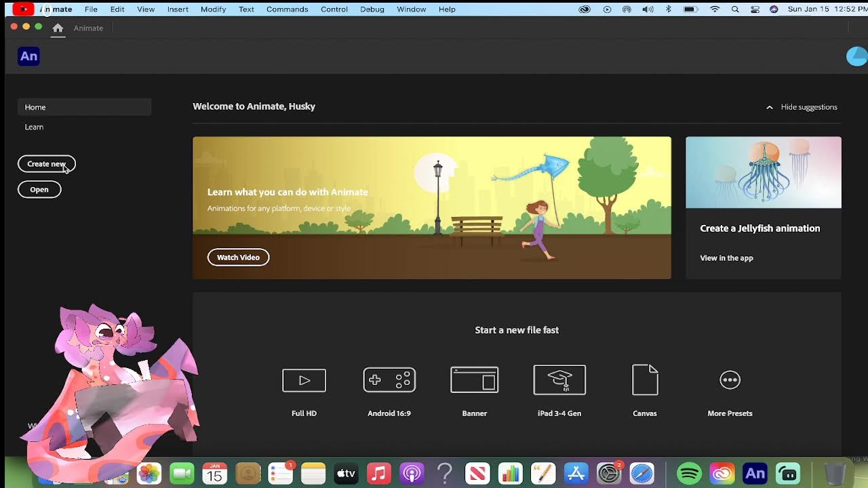Start a Canvas preset file
This screenshot has width=868, height=488.
pyautogui.click(x=645, y=380)
